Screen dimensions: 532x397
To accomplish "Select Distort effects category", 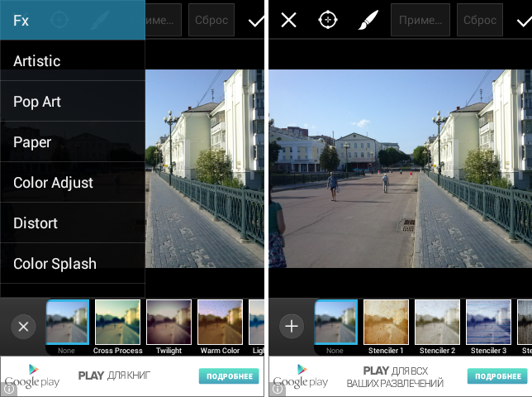I will click(x=72, y=223).
